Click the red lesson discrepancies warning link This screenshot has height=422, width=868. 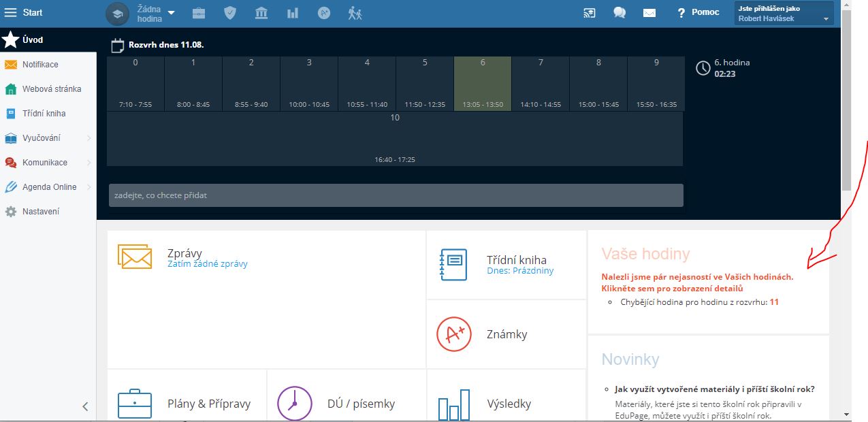click(x=696, y=282)
